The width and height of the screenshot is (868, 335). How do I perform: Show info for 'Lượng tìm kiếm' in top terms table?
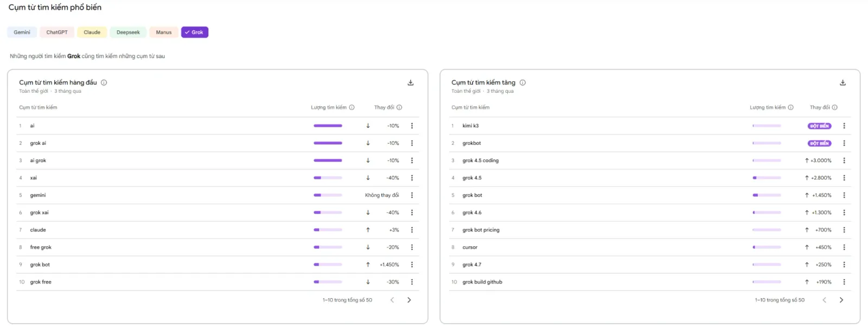click(x=352, y=107)
